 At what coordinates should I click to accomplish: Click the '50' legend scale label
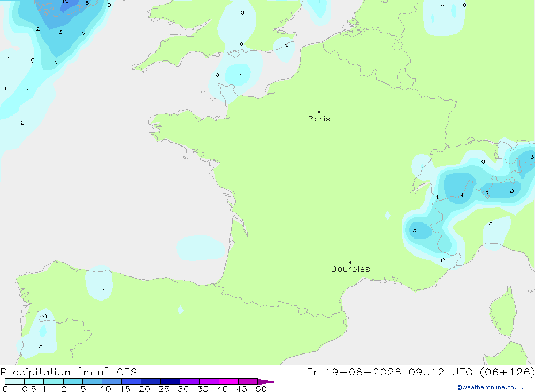[x=261, y=389]
